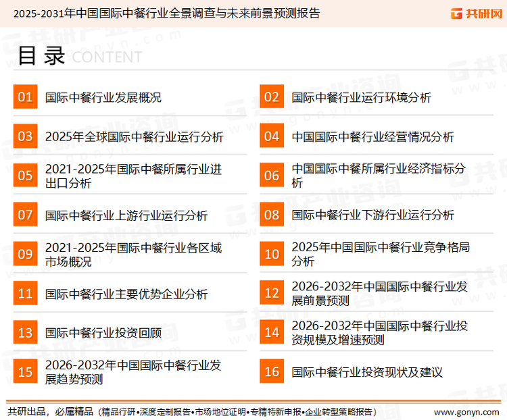This screenshot has height=420, width=507.
Task: Select chapter 2026-2032年中国国际中餐行业发展趋势预测
Action: coord(133,372)
